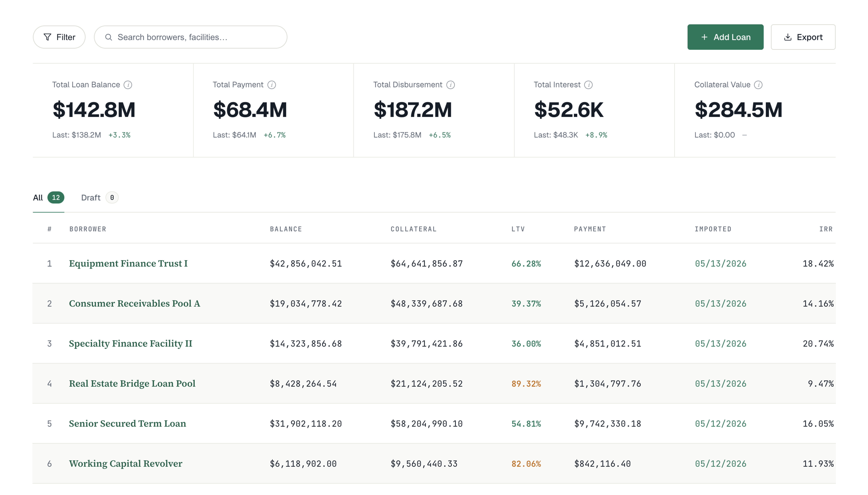868x495 pixels.
Task: Sort by the Payment column header
Action: coord(590,229)
